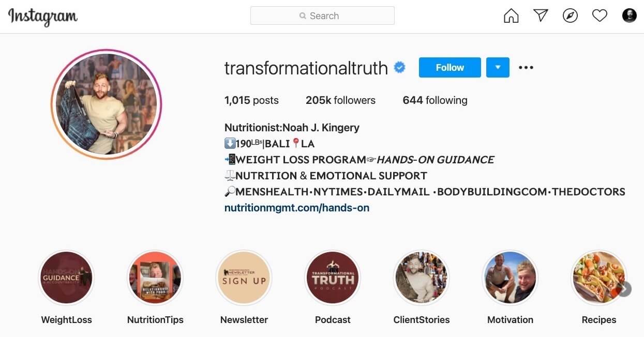This screenshot has width=644, height=337.
Task: Go to the Instagram home feed icon
Action: [511, 16]
